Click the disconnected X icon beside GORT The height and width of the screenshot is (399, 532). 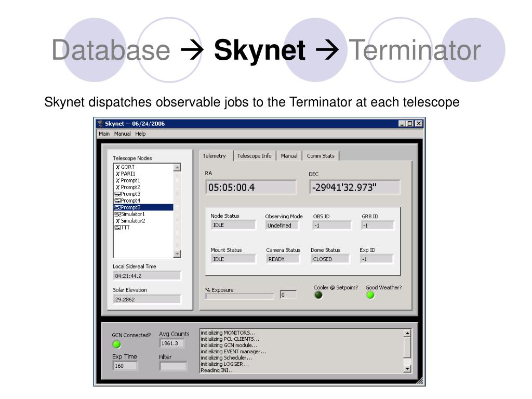pyautogui.click(x=117, y=167)
